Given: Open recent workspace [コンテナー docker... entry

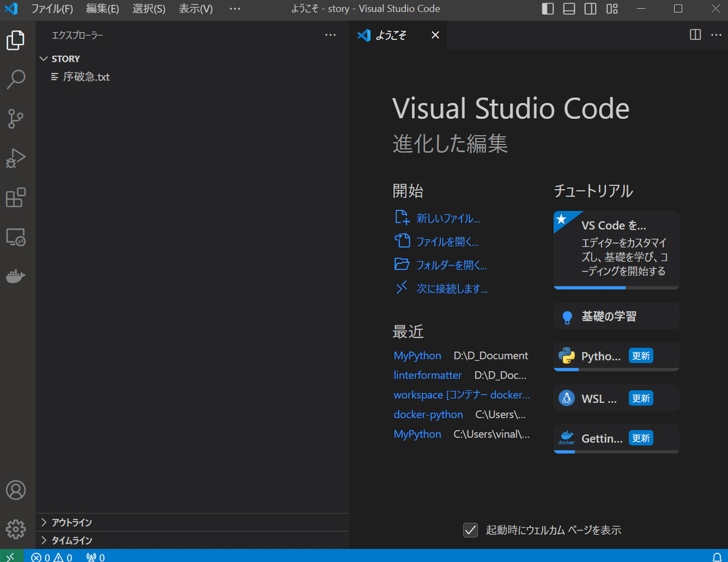Looking at the screenshot, I should coord(462,394).
